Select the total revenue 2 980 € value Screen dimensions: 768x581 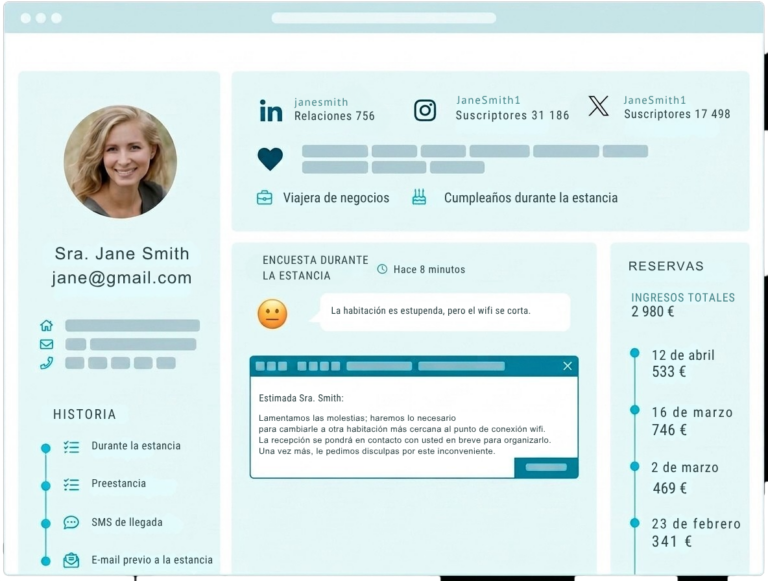(652, 312)
